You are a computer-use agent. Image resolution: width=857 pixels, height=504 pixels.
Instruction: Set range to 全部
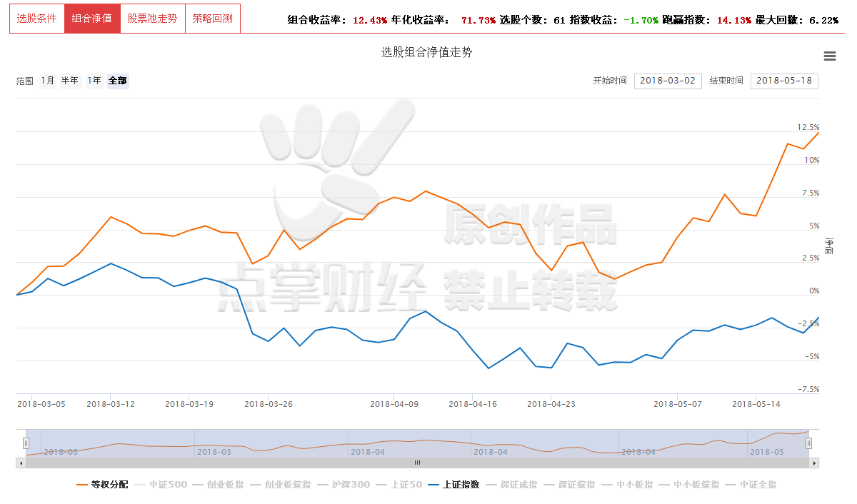point(117,81)
